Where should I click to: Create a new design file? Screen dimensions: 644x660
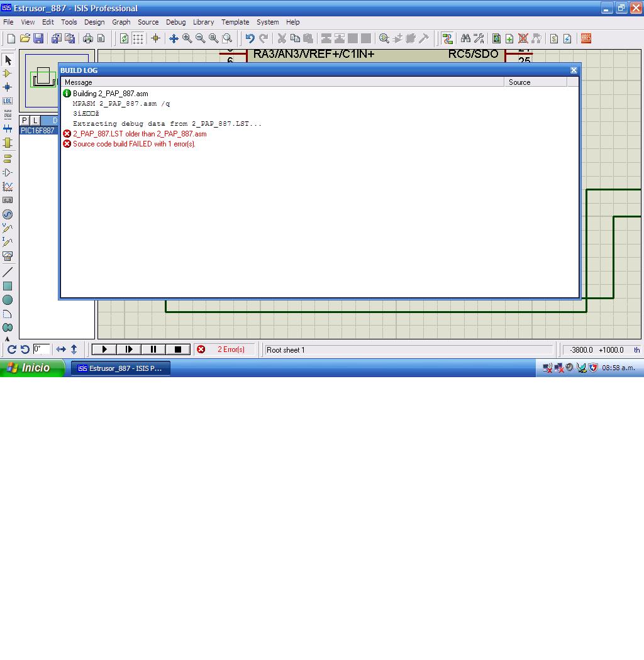coord(11,39)
